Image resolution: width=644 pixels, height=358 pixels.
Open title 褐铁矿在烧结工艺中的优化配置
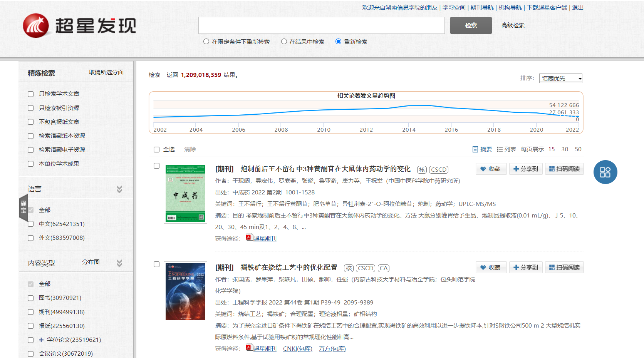pyautogui.click(x=289, y=268)
